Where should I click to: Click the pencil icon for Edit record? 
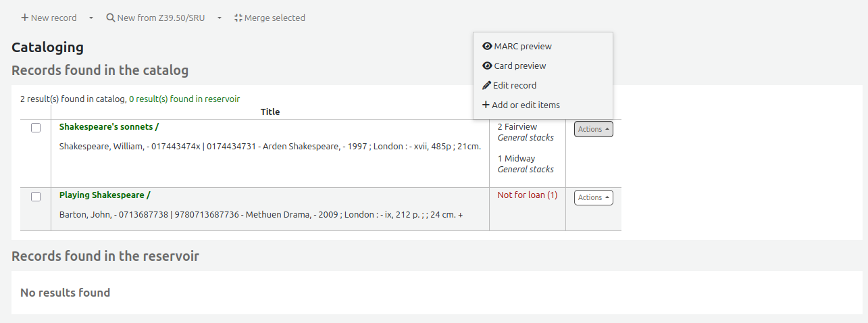(x=486, y=86)
